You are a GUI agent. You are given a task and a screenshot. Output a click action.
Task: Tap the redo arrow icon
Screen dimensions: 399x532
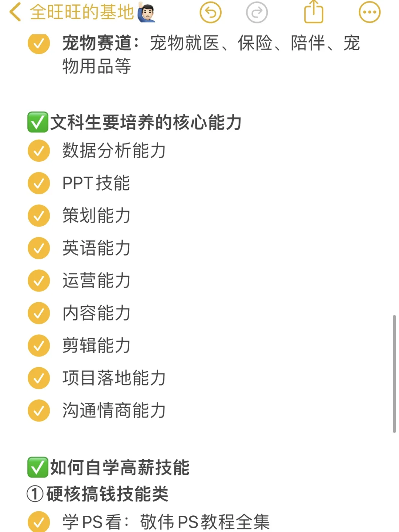pos(257,13)
